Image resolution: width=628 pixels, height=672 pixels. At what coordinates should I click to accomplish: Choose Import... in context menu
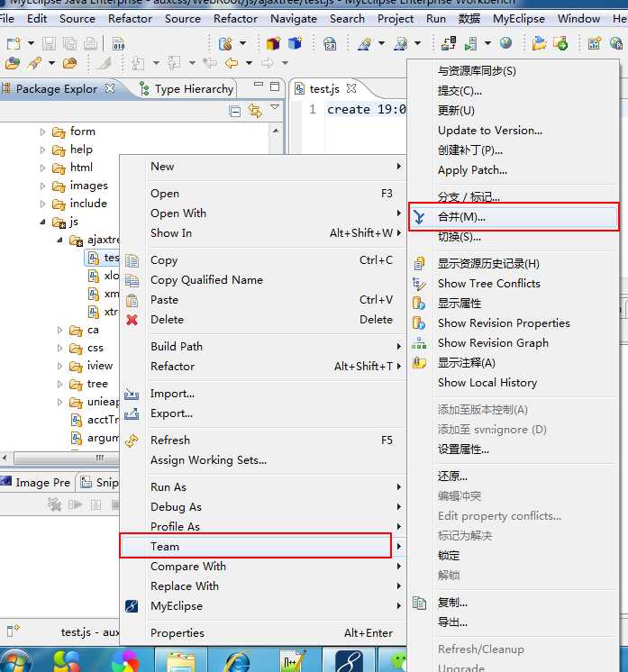coord(262,394)
